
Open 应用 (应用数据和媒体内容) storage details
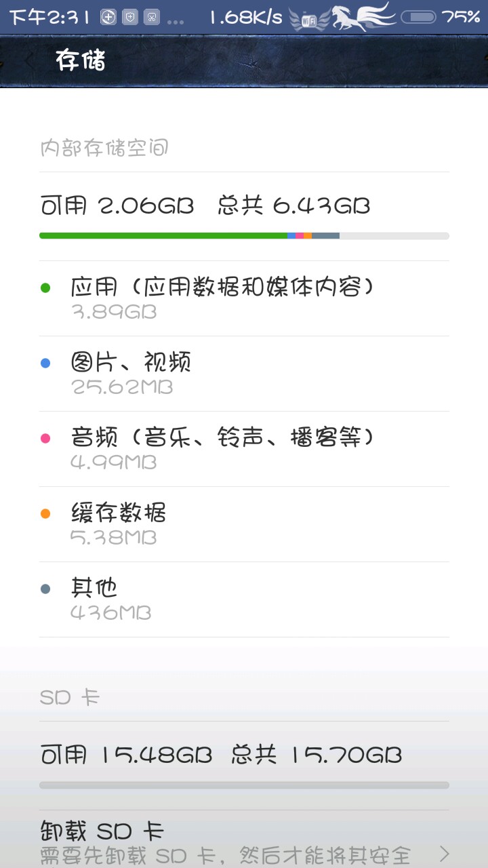coord(224,298)
